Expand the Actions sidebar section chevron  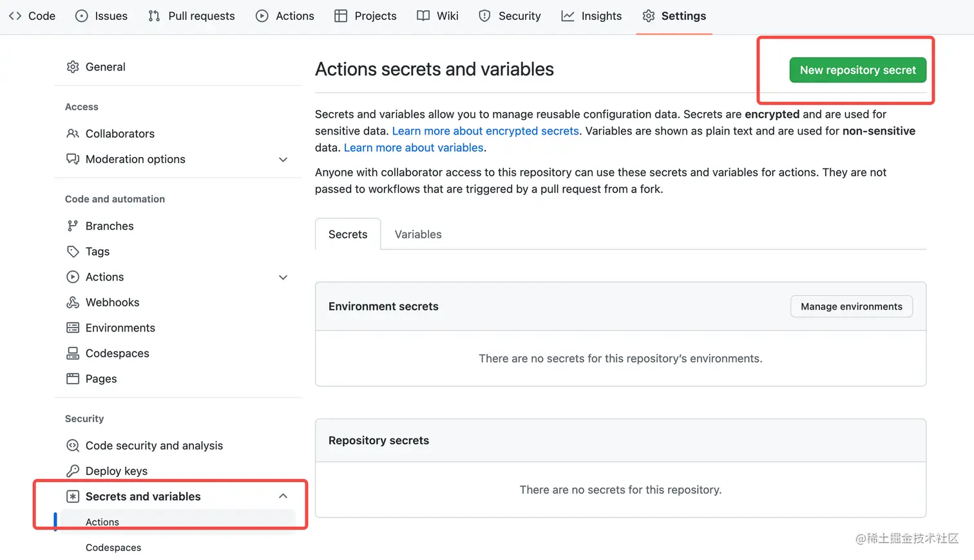[283, 277]
